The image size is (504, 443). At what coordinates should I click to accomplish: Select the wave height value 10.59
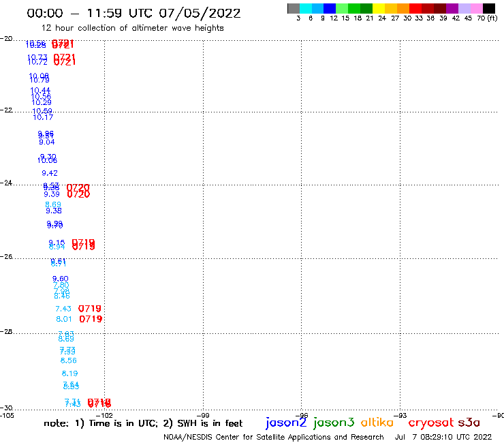(x=42, y=111)
